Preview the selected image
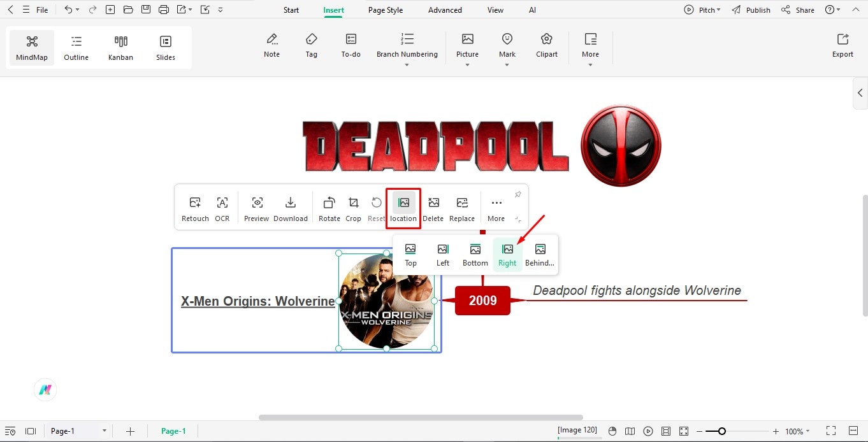Screen dimensions: 868x442 [257, 210]
